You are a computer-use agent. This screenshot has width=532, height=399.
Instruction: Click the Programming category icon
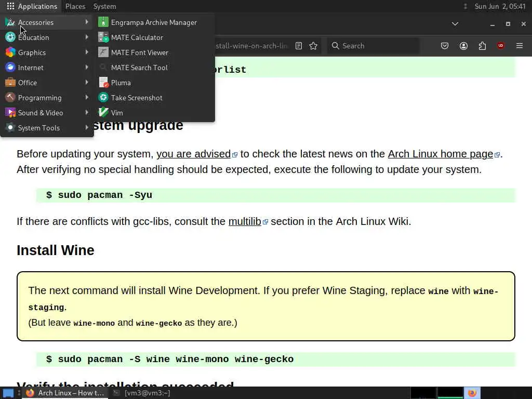pos(10,97)
